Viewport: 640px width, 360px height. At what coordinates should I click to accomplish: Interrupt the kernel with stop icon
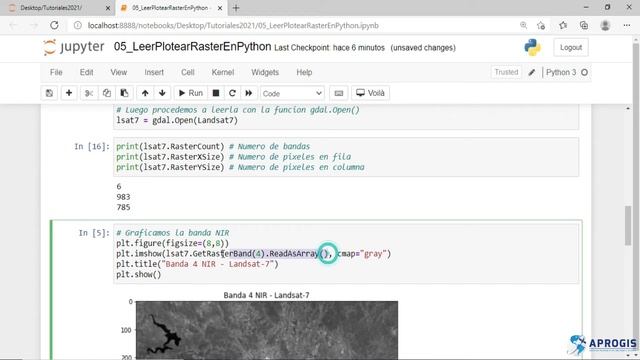pos(216,93)
